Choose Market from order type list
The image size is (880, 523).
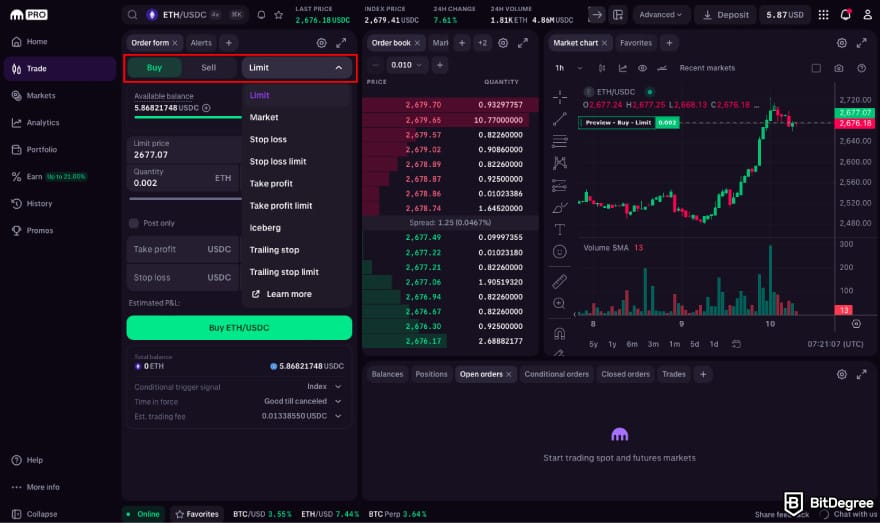tap(264, 117)
